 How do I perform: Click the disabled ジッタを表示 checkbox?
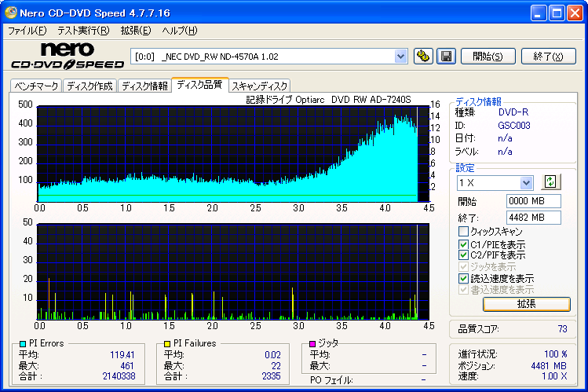[463, 267]
